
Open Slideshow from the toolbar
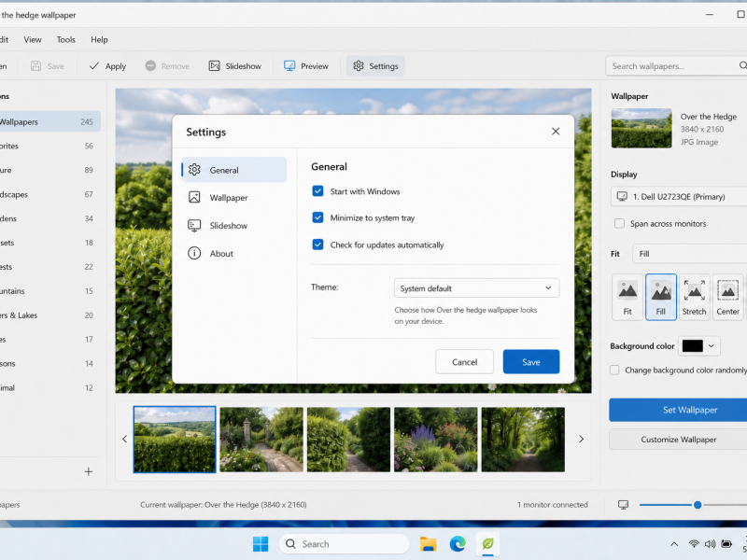(x=235, y=66)
